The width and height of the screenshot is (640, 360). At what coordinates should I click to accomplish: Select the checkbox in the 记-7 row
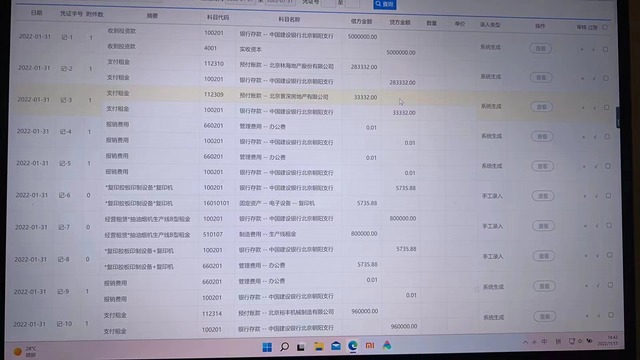pos(609,225)
